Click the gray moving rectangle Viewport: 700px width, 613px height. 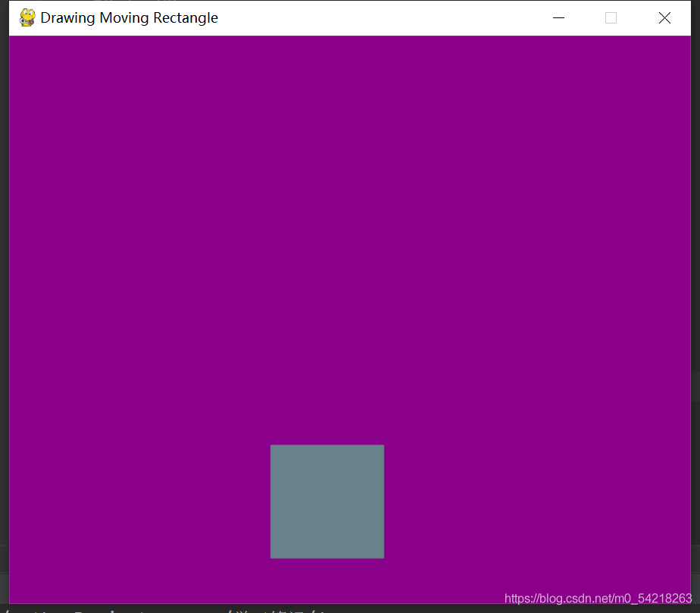click(x=327, y=502)
